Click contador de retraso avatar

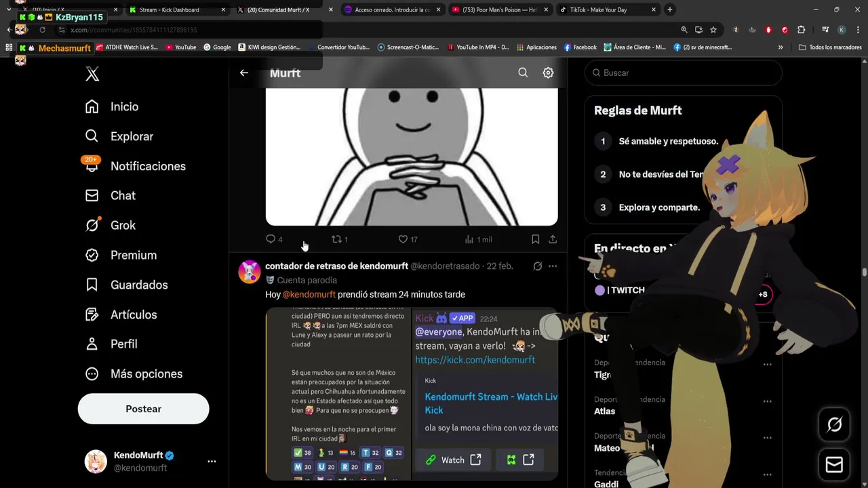(x=250, y=272)
